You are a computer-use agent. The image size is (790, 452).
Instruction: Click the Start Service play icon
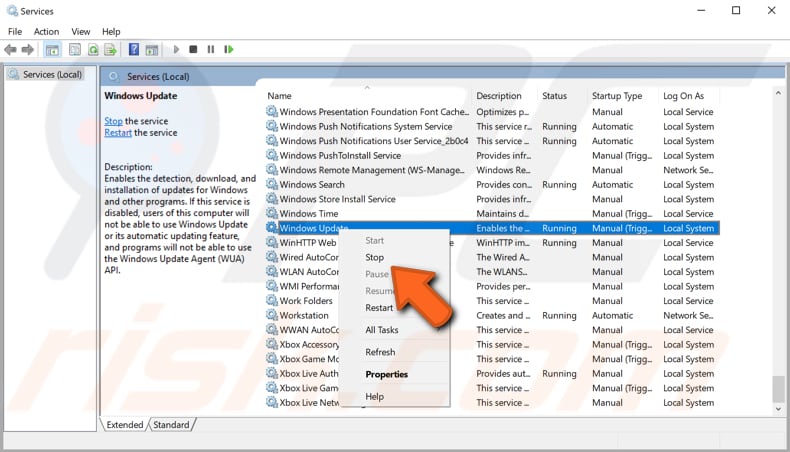pos(176,49)
